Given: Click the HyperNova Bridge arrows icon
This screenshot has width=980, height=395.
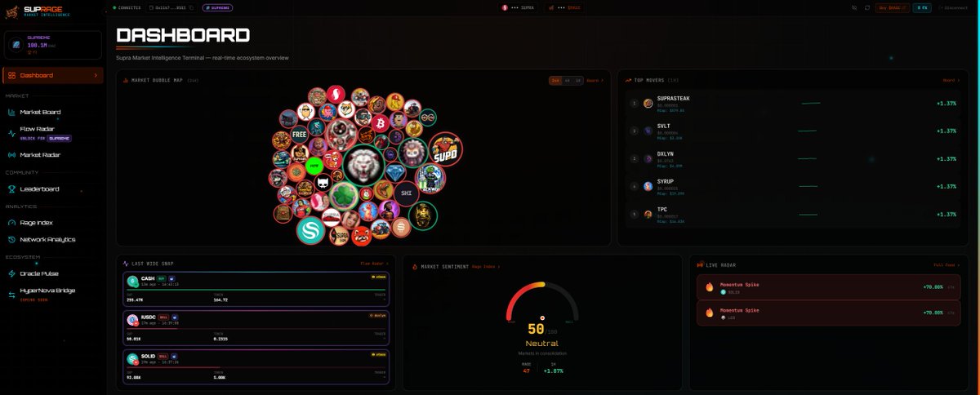Looking at the screenshot, I should coord(11,294).
